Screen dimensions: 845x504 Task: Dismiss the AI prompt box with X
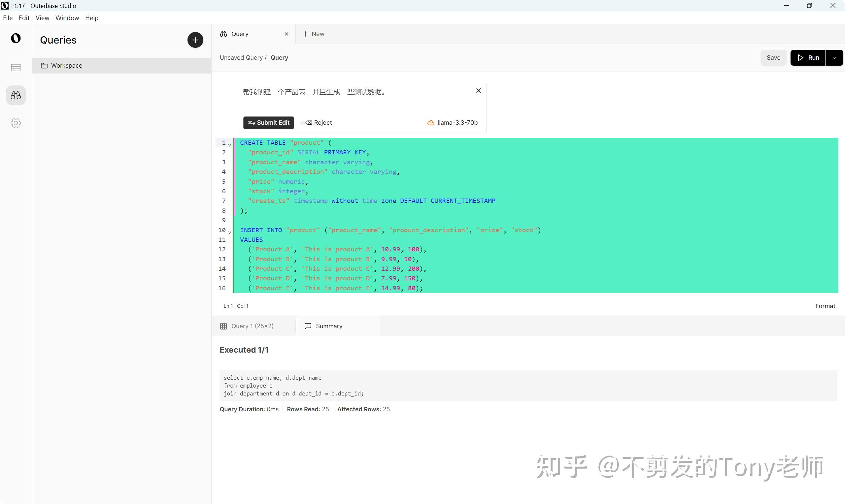[x=478, y=91]
